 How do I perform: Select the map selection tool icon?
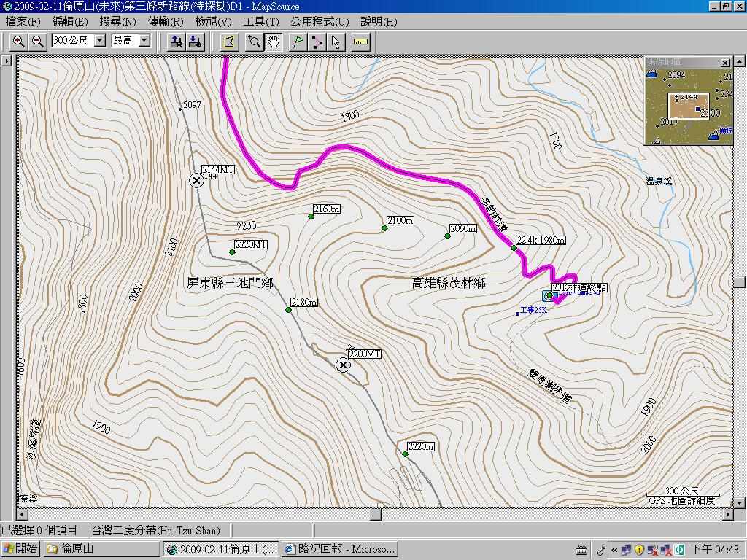229,42
